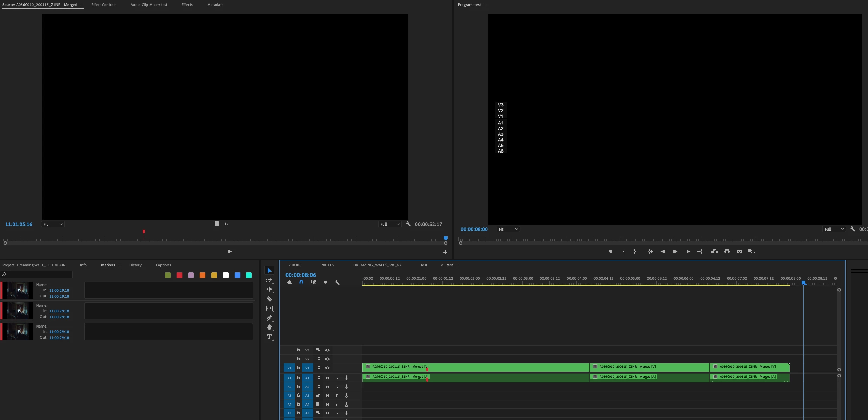Image resolution: width=868 pixels, height=420 pixels.
Task: Play the Program monitor sequence
Action: tap(675, 252)
